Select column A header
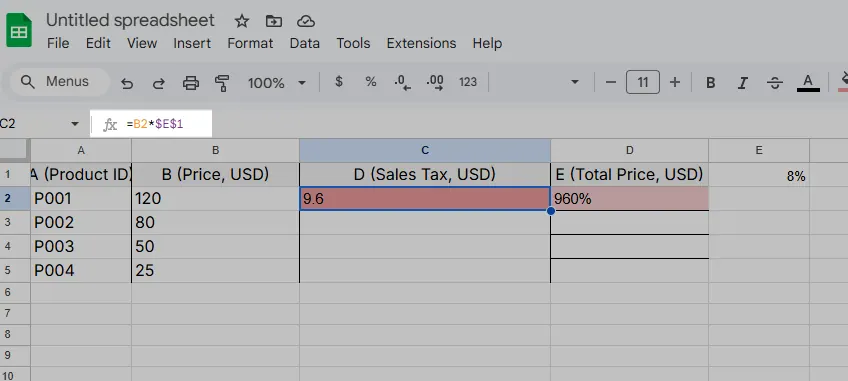 [x=81, y=150]
